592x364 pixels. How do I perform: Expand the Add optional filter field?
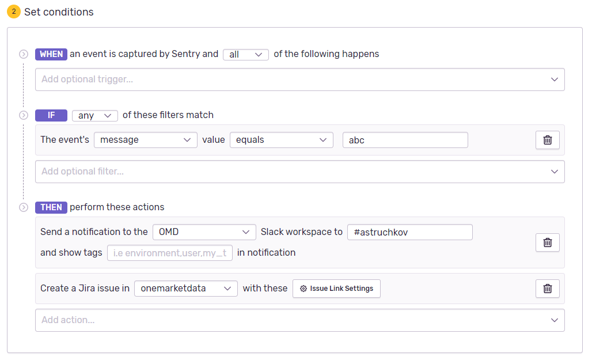299,171
